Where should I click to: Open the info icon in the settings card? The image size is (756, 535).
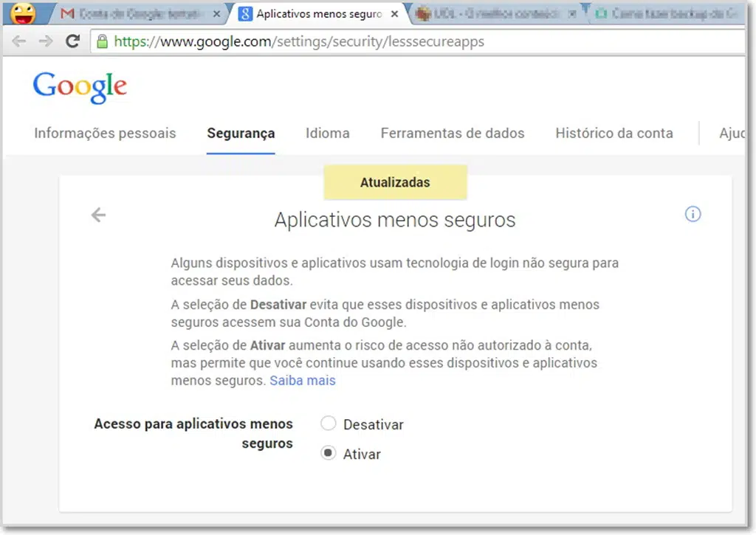coord(693,213)
